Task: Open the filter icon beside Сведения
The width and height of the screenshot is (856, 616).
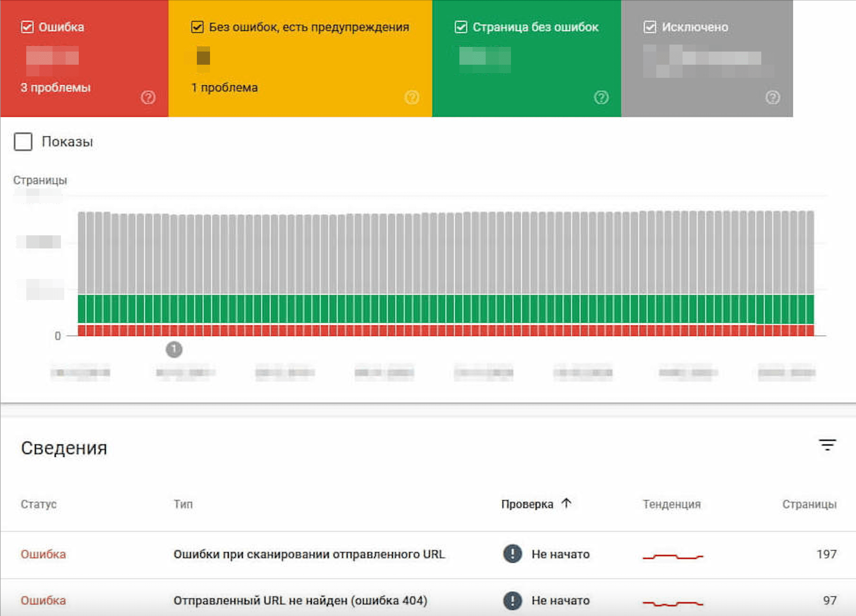Action: click(x=827, y=445)
